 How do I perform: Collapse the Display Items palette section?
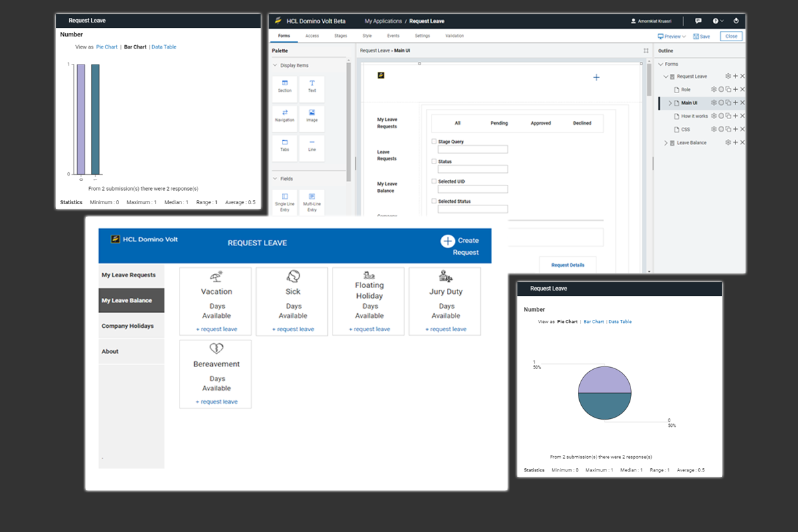[x=275, y=65]
